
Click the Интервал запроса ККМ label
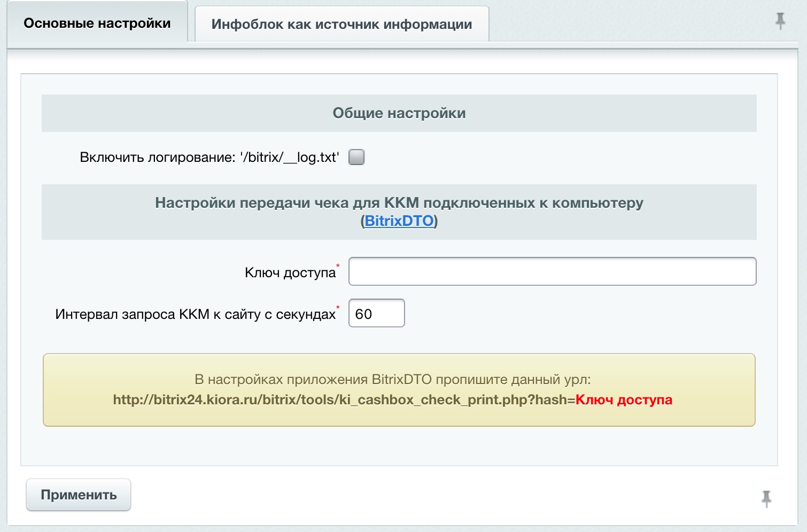pos(195,315)
